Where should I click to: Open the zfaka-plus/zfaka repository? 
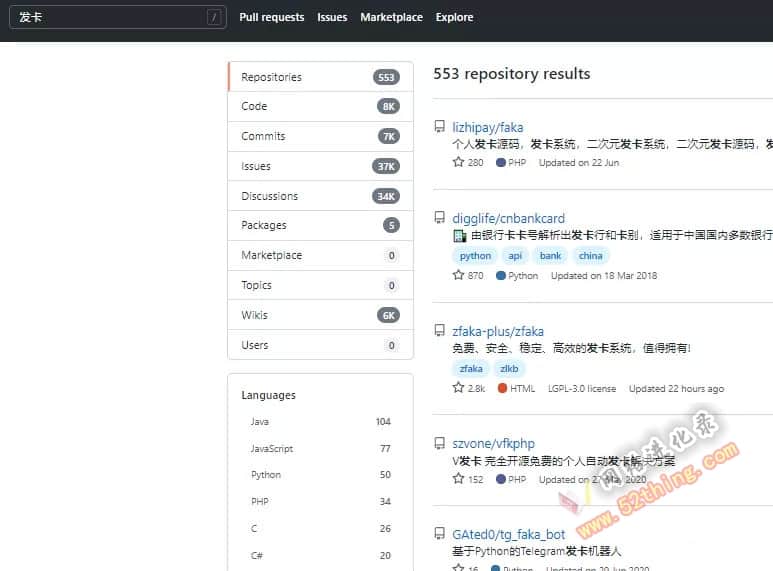click(x=498, y=331)
